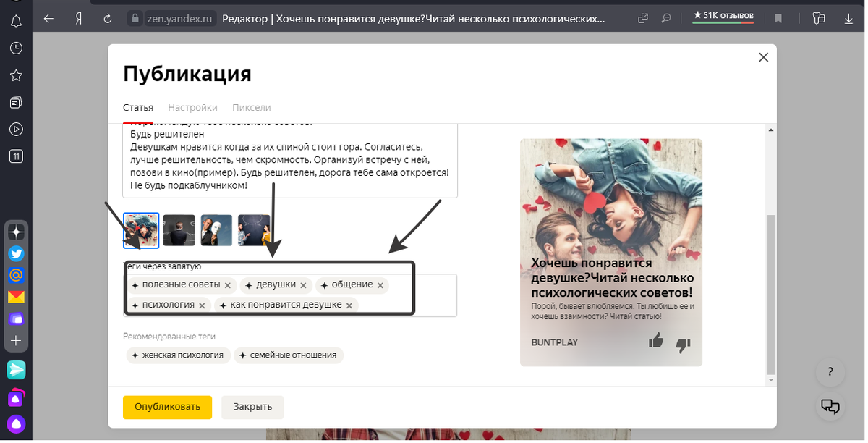Add the recommended tag женская психология
Viewport: 868px width, 443px height.
pyautogui.click(x=178, y=355)
